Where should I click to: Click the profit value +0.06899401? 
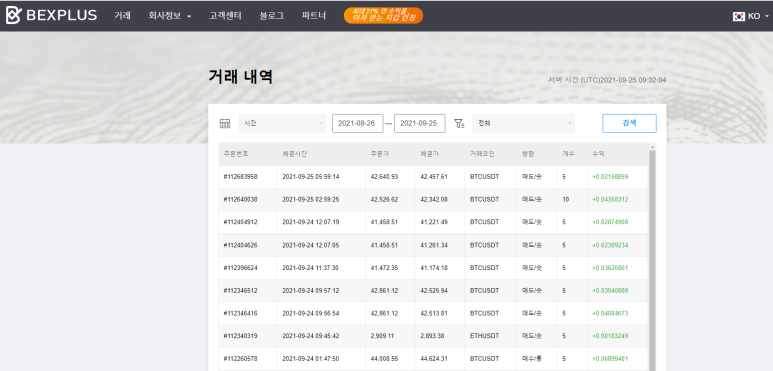tap(610, 359)
